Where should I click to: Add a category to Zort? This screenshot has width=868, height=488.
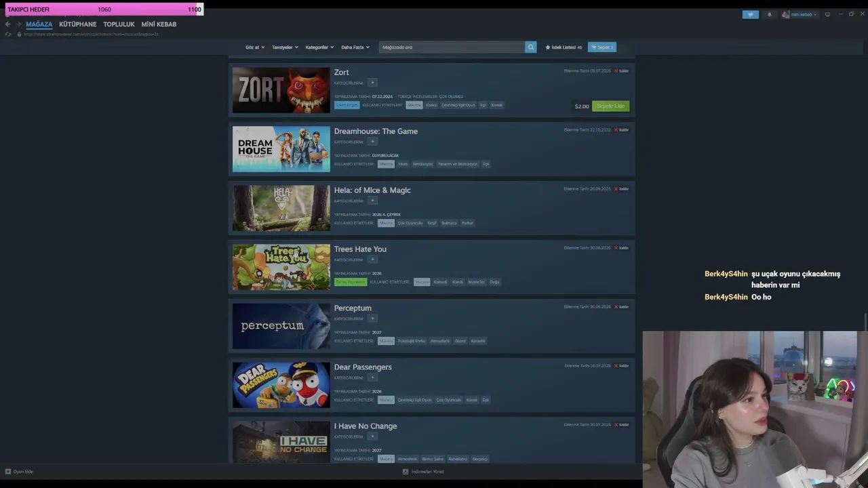(x=372, y=83)
